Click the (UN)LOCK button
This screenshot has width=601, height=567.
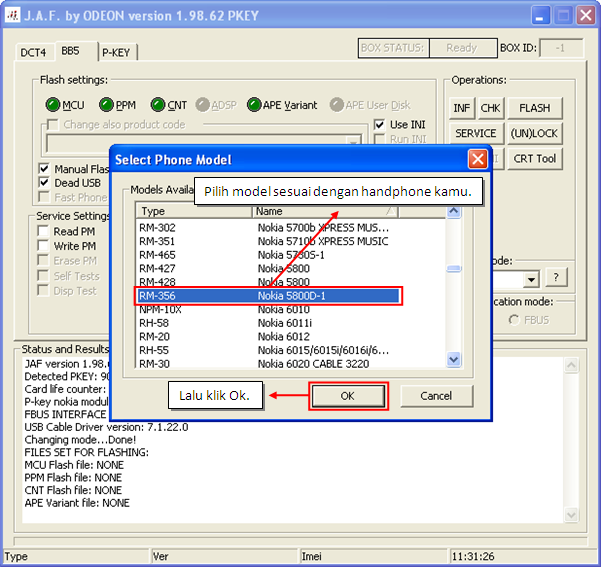point(535,133)
